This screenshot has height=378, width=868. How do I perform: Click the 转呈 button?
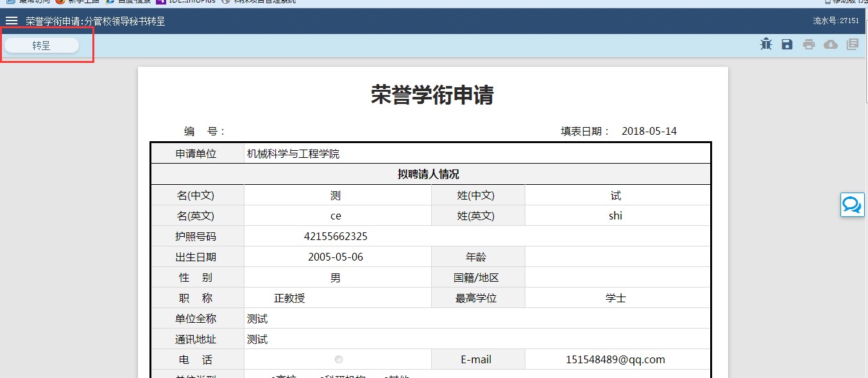click(x=42, y=46)
